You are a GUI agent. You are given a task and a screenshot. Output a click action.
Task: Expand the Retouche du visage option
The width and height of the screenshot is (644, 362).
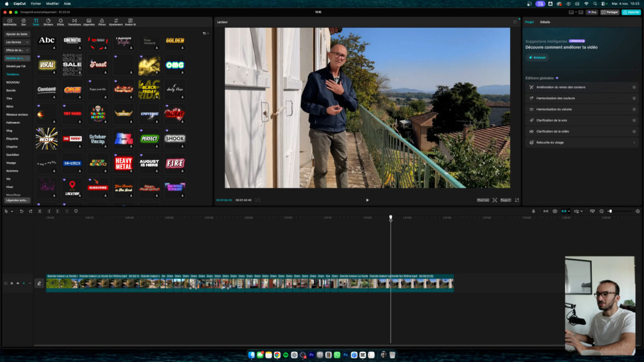[633, 143]
